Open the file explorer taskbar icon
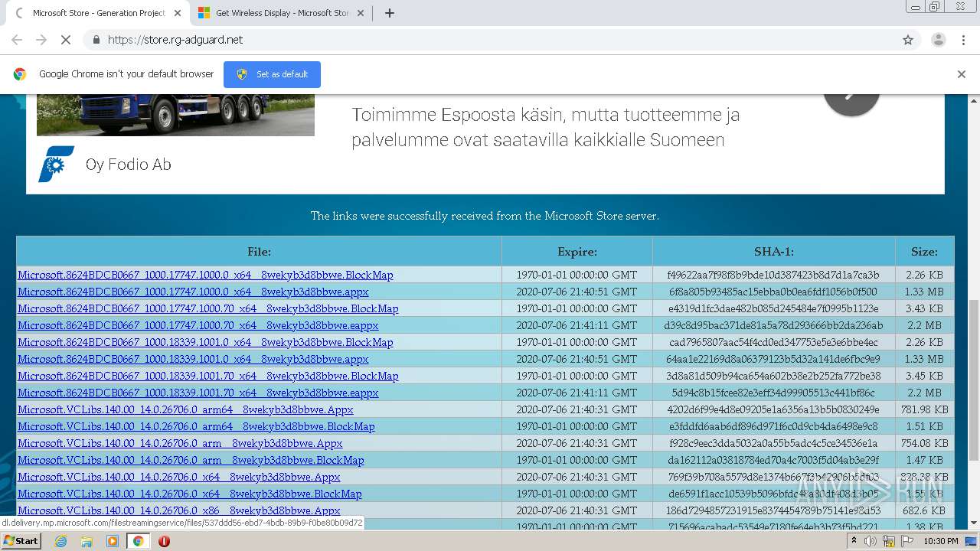980x551 pixels. click(x=87, y=541)
